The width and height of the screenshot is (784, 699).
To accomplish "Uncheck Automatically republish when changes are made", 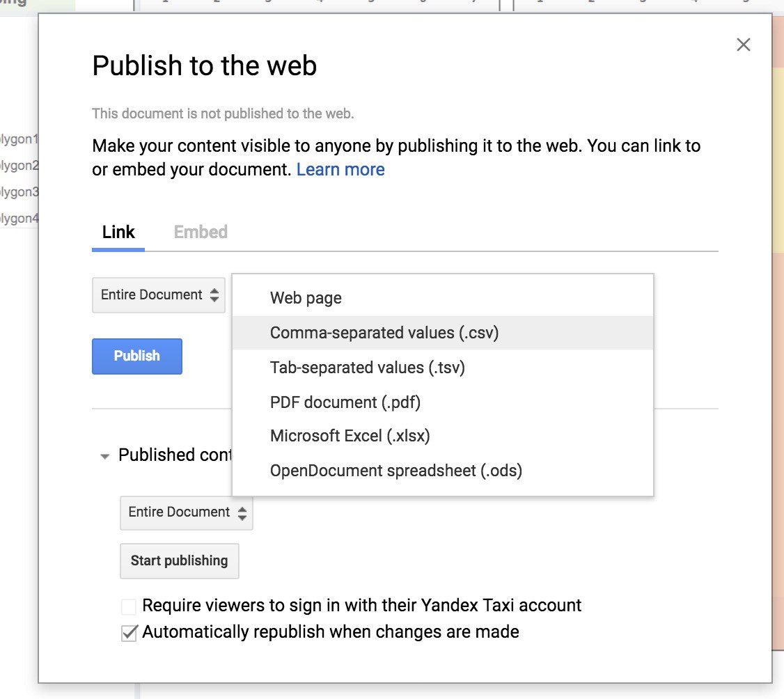I will pyautogui.click(x=129, y=633).
